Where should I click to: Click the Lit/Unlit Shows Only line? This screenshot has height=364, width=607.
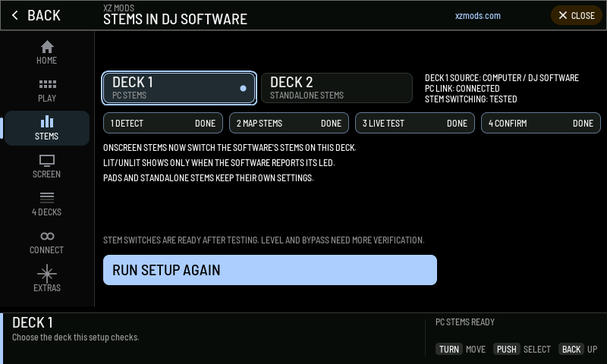219,163
